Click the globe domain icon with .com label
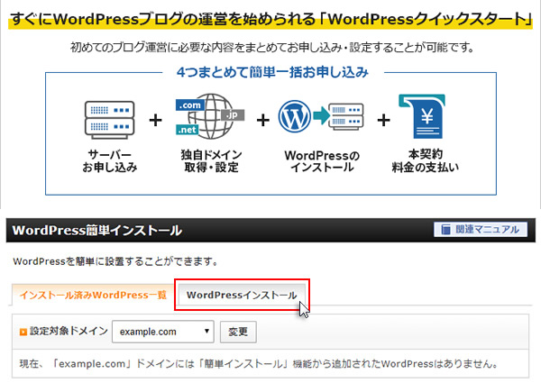Image resolution: width=541 pixels, height=392 pixels. pos(210,116)
